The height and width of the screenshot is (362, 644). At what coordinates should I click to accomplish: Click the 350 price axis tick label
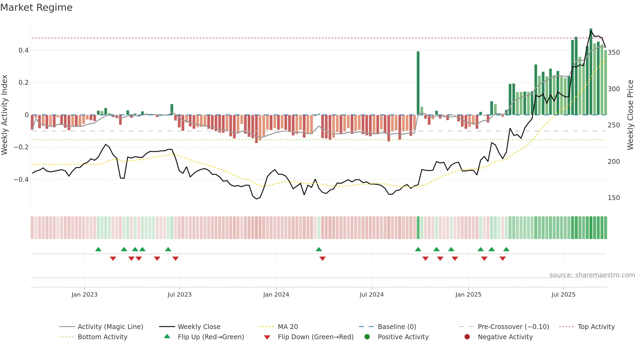tap(614, 53)
